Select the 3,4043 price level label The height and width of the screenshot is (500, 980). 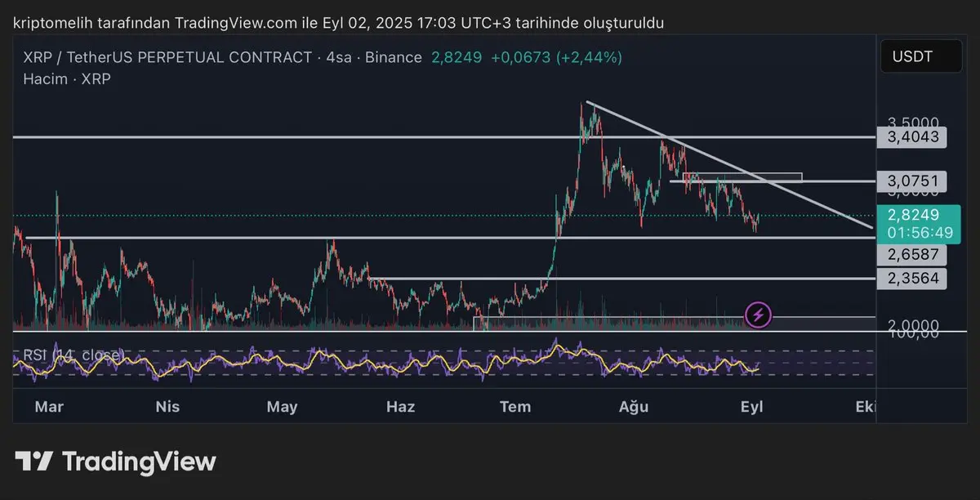912,136
